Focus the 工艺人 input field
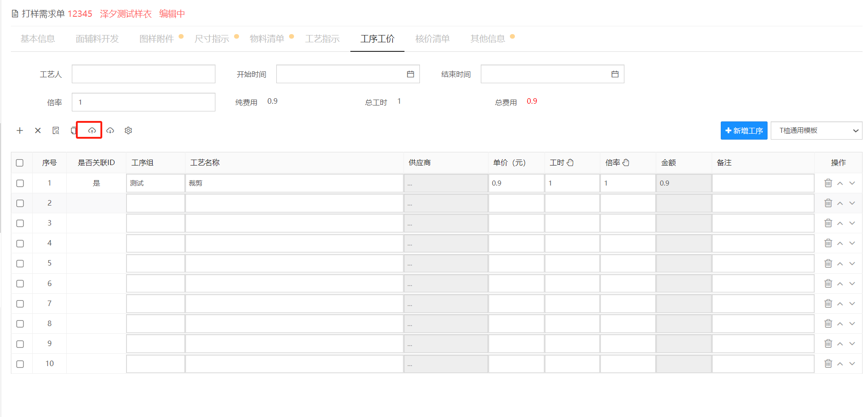 coord(143,74)
